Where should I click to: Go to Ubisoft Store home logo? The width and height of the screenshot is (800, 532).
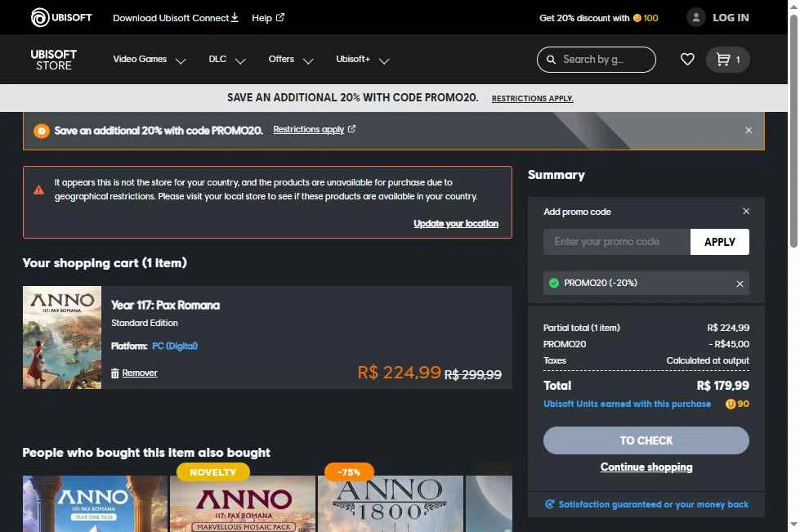[x=54, y=60]
